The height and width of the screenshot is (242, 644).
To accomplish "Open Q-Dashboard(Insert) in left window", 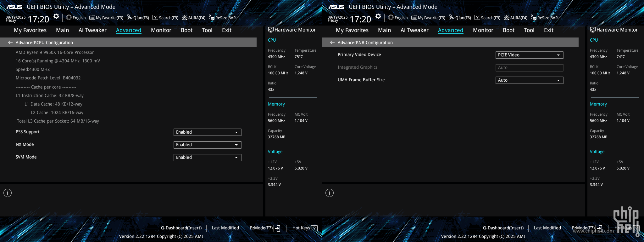I will point(181,228).
